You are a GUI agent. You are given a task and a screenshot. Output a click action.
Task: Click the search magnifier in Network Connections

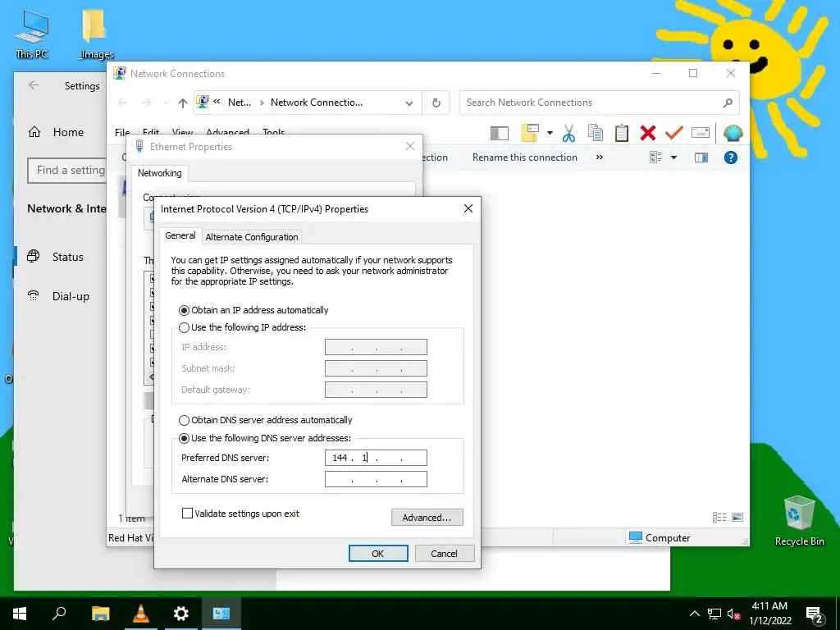pos(728,103)
